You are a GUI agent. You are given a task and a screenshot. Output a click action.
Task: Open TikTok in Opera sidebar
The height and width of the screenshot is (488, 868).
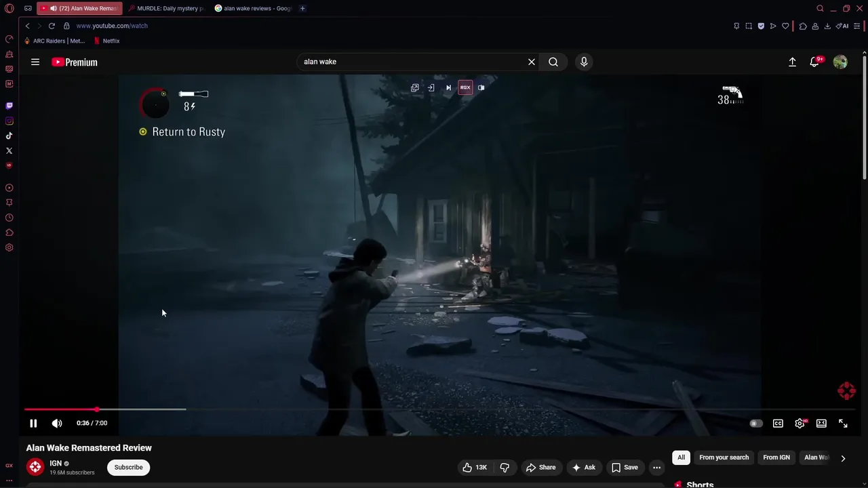click(9, 136)
